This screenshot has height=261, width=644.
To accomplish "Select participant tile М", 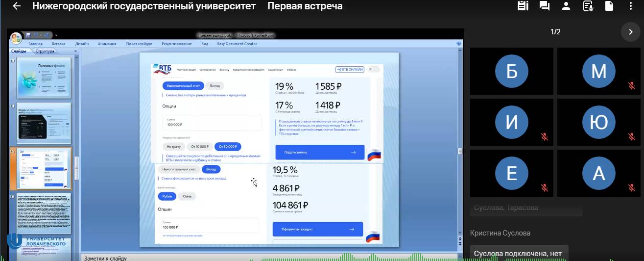I will (599, 71).
